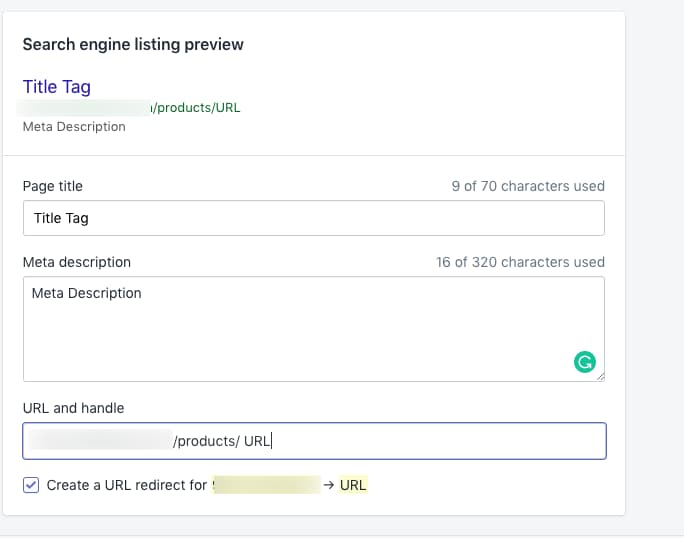Grab the Meta description textarea resize handle

[x=600, y=376]
